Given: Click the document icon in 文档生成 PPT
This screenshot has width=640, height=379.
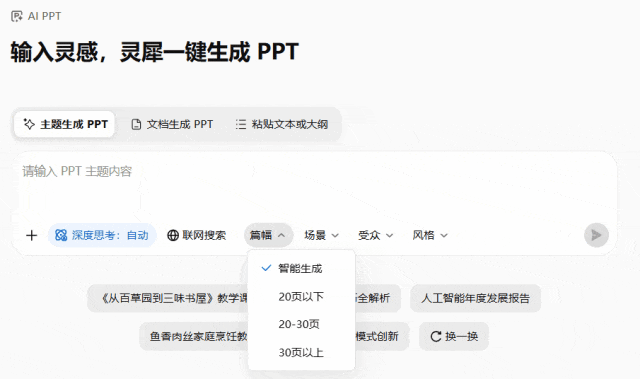Looking at the screenshot, I should pos(136,124).
